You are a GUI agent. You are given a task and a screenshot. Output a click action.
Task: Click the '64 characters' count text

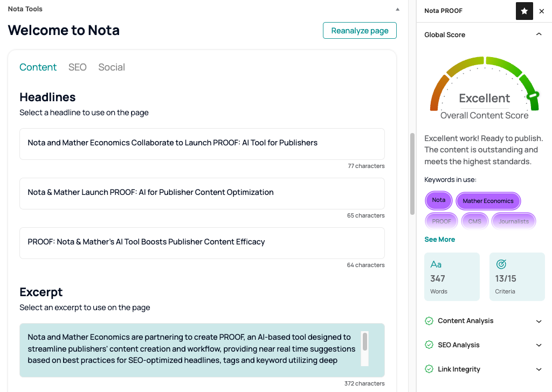366,265
